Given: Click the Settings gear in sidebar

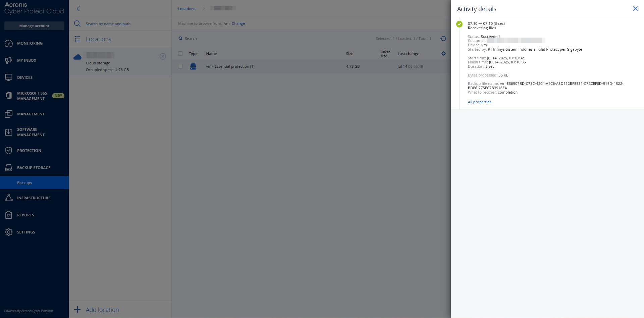Looking at the screenshot, I should (x=9, y=232).
